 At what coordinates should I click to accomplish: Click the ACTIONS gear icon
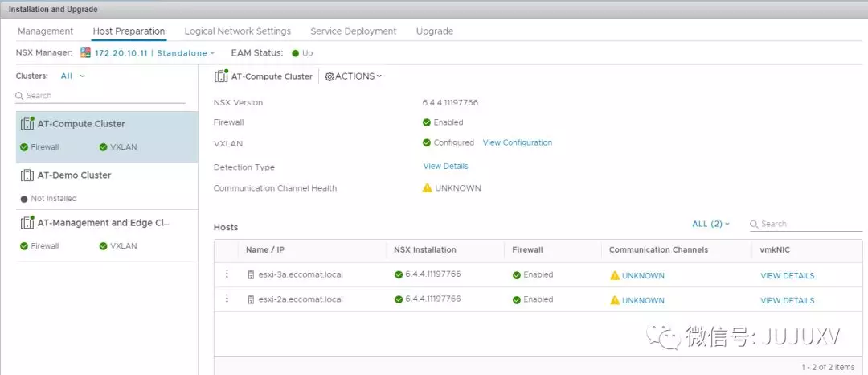330,76
